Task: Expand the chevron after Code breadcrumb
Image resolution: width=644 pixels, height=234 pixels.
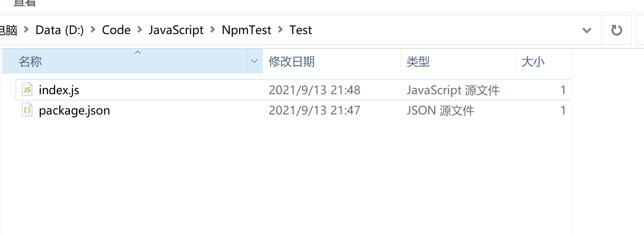Action: coord(140,29)
